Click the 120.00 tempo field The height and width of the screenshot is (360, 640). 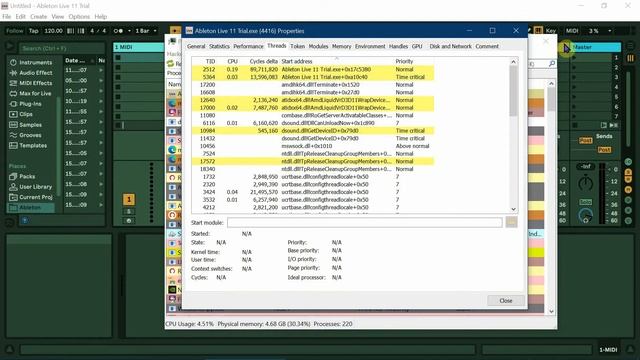pos(53,31)
